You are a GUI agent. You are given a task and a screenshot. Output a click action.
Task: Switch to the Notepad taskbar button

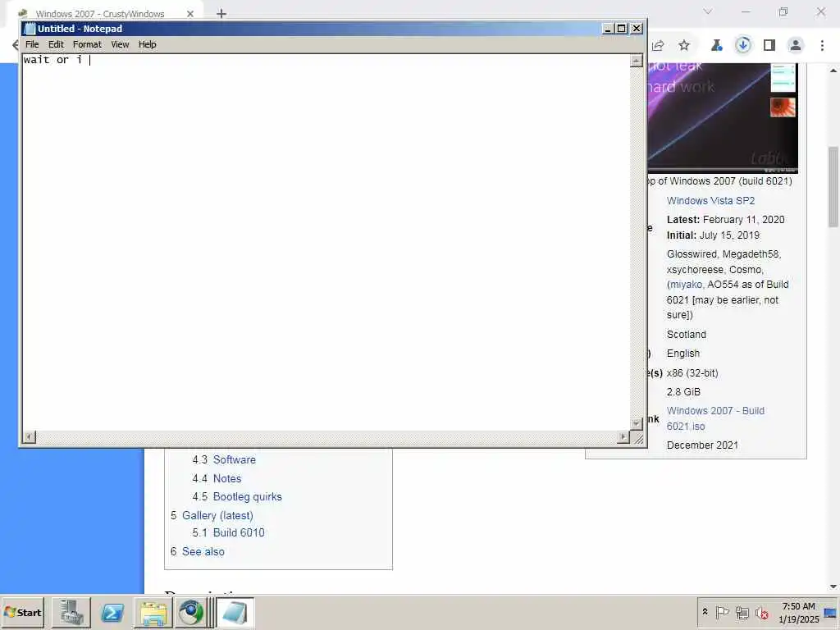coord(235,612)
